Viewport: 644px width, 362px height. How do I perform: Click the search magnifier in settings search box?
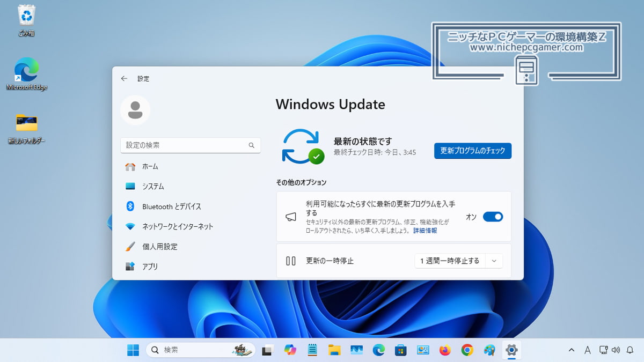252,145
